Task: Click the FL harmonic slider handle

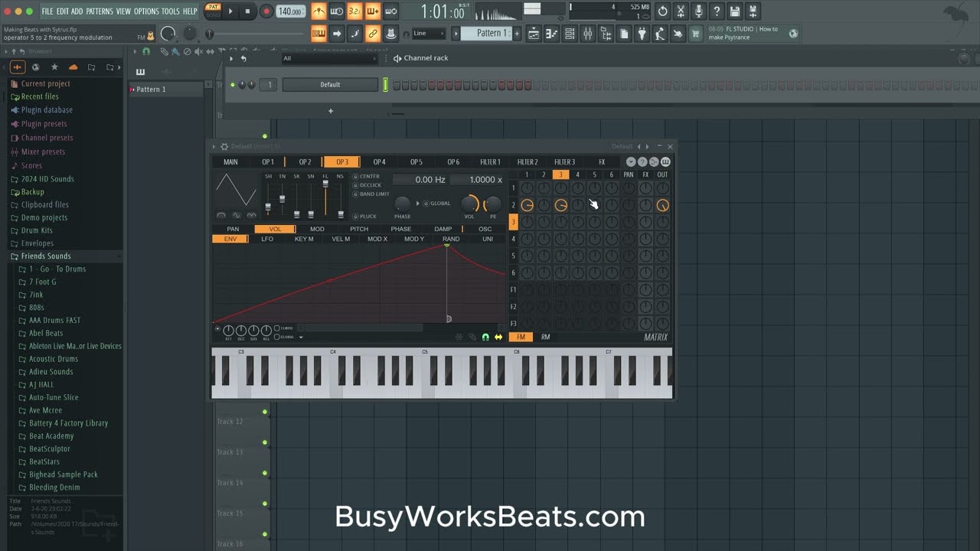Action: pos(325,184)
